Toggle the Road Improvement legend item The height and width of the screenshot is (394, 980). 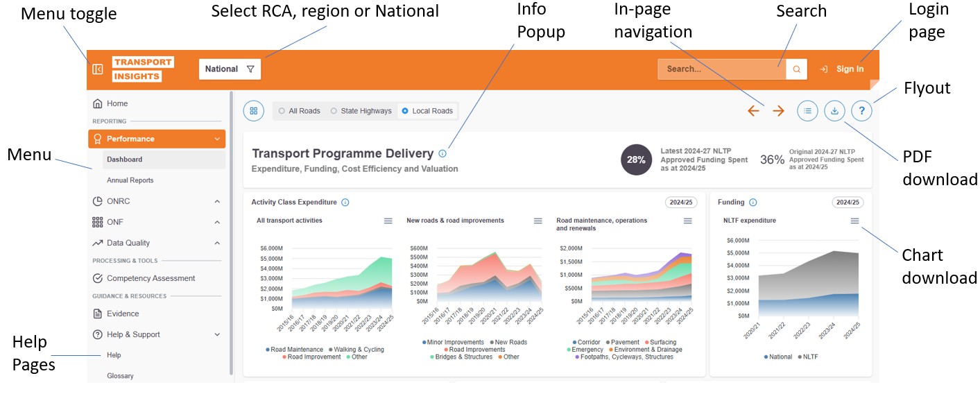coord(311,357)
